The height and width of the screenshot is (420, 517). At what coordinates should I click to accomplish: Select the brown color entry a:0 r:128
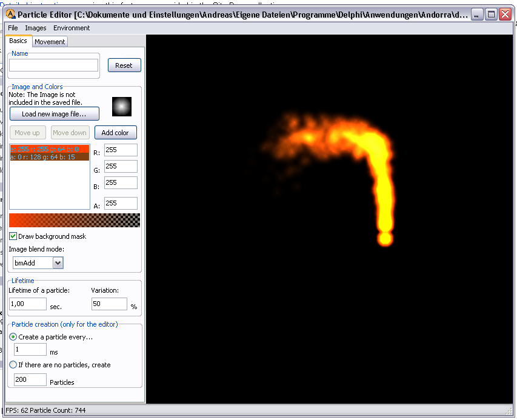tap(49, 157)
